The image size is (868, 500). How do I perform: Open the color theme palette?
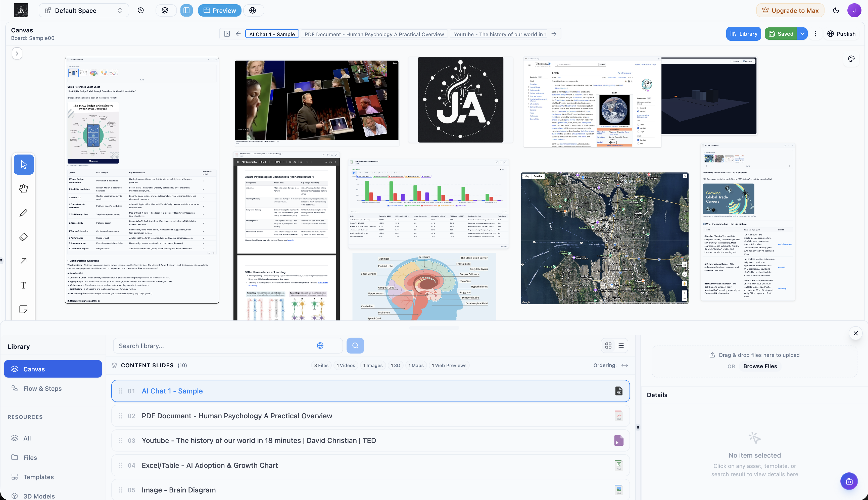(851, 59)
